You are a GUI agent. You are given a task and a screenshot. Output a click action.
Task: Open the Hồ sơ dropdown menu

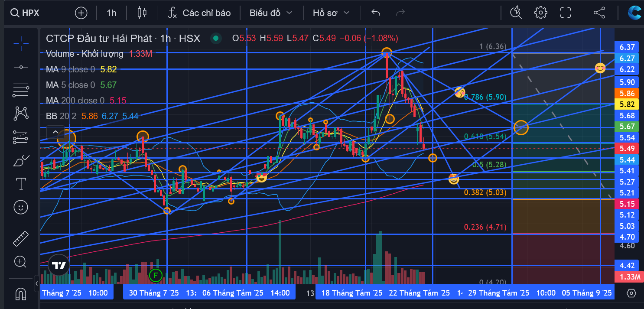click(331, 13)
